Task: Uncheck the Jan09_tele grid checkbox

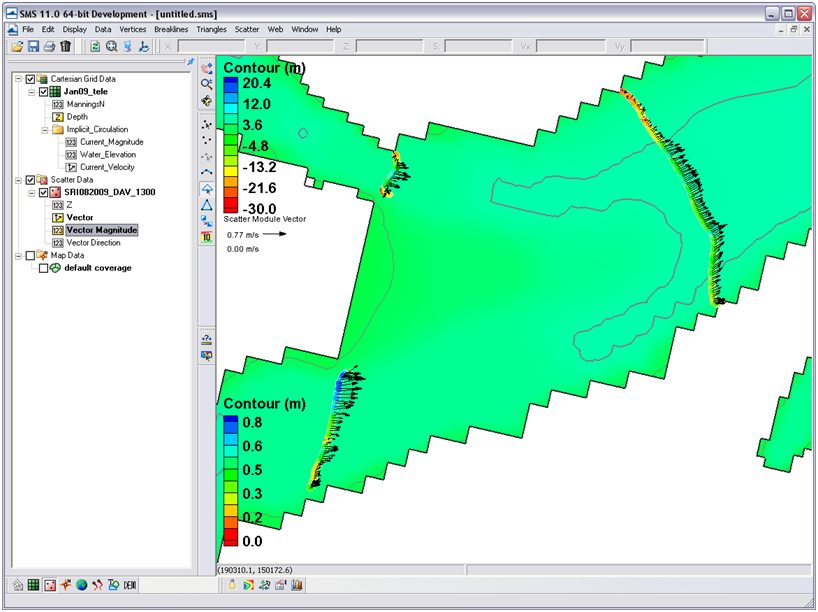Action: pyautogui.click(x=43, y=92)
